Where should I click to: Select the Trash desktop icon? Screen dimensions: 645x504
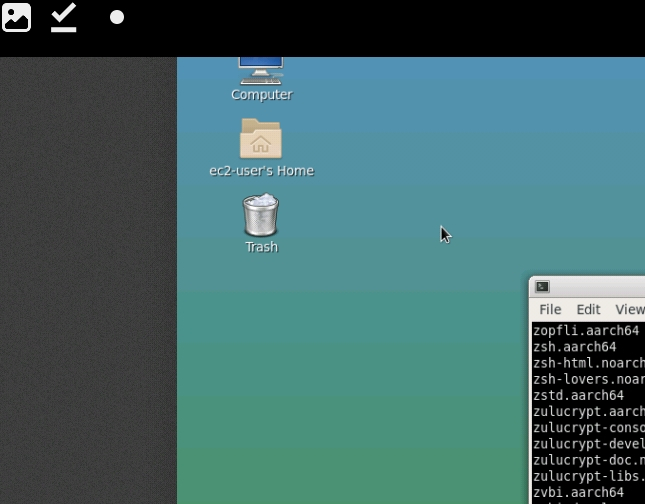[x=261, y=223]
